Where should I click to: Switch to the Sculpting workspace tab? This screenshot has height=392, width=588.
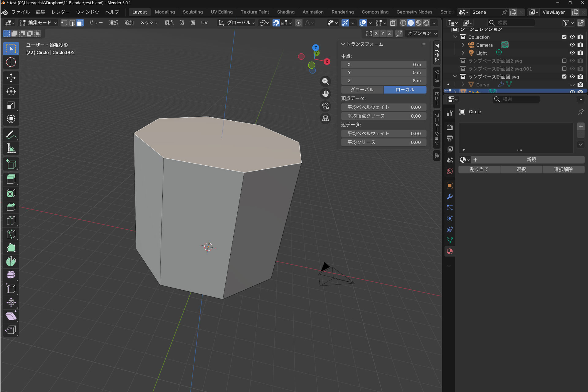click(x=193, y=12)
